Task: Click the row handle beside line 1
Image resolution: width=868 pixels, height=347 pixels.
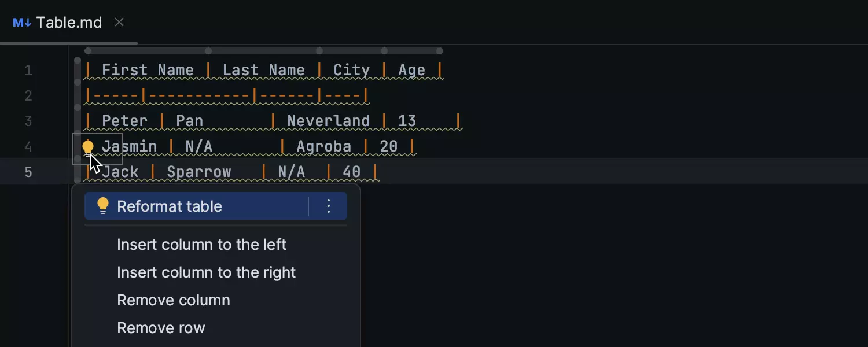Action: (78, 71)
